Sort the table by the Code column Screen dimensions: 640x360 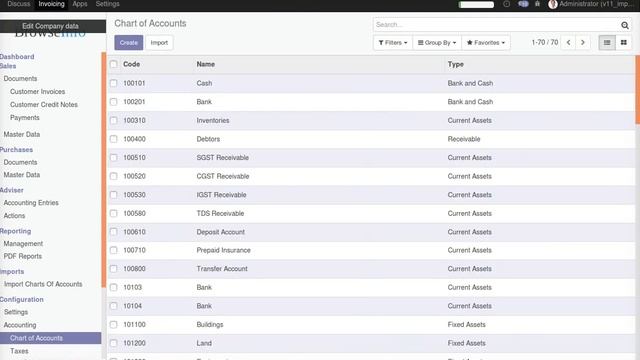(131, 64)
